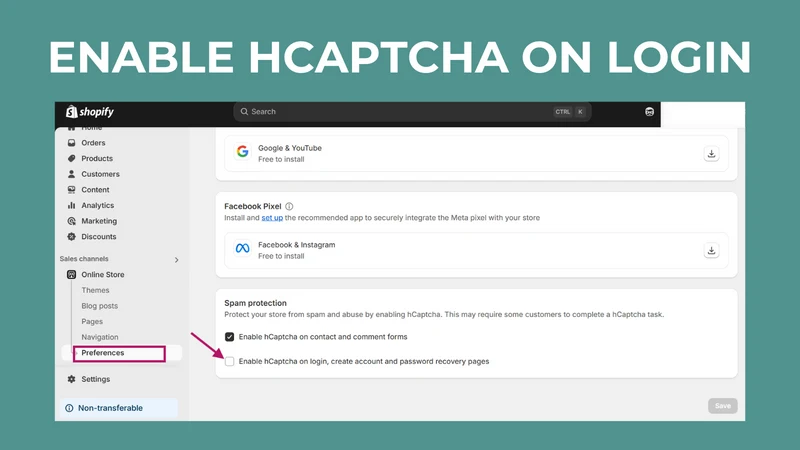This screenshot has height=450, width=800.
Task: Open Navigation under Online Store
Action: point(100,337)
